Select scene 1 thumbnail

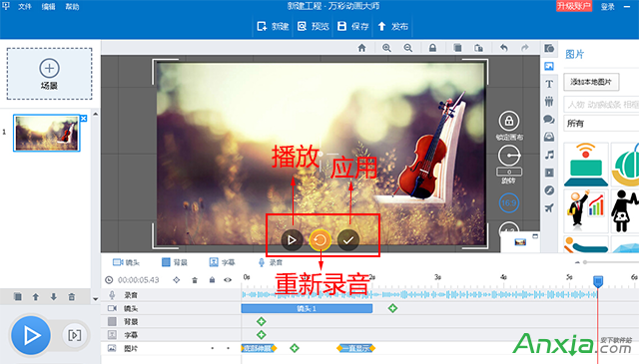[x=47, y=133]
